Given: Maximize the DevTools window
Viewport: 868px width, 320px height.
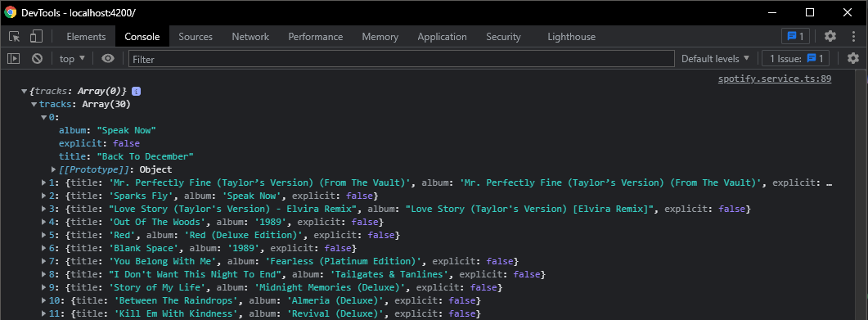Looking at the screenshot, I should click(x=810, y=13).
